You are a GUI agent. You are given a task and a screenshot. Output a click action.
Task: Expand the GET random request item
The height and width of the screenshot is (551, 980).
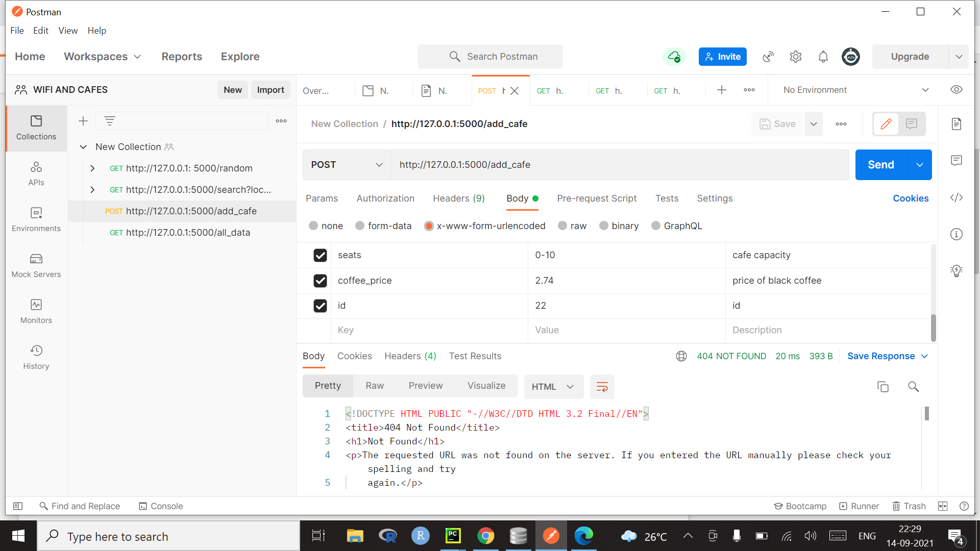[93, 167]
